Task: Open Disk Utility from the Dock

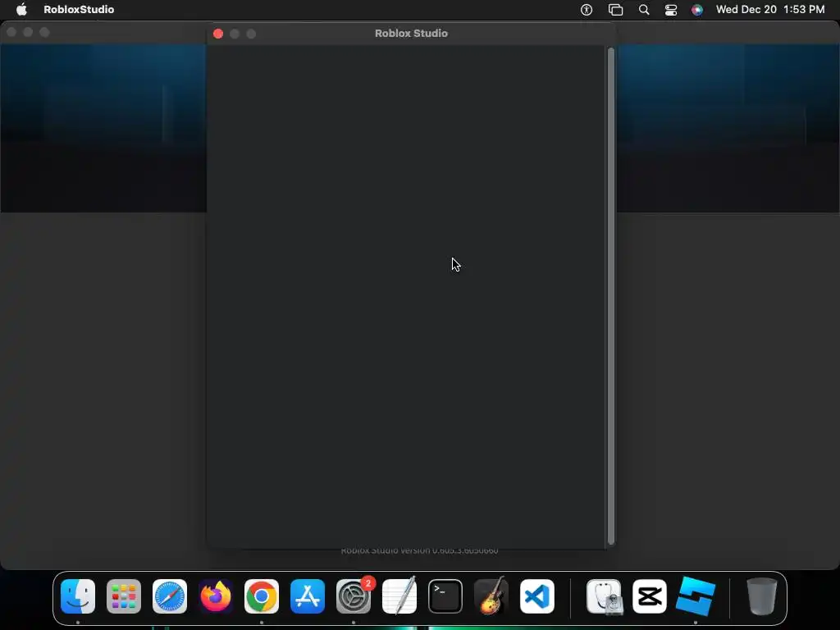Action: pos(604,596)
